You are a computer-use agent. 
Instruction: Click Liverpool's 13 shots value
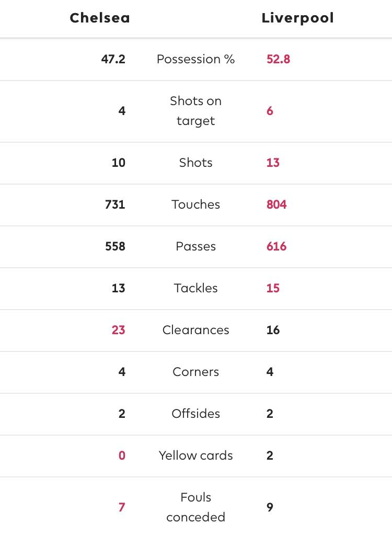coord(273,163)
